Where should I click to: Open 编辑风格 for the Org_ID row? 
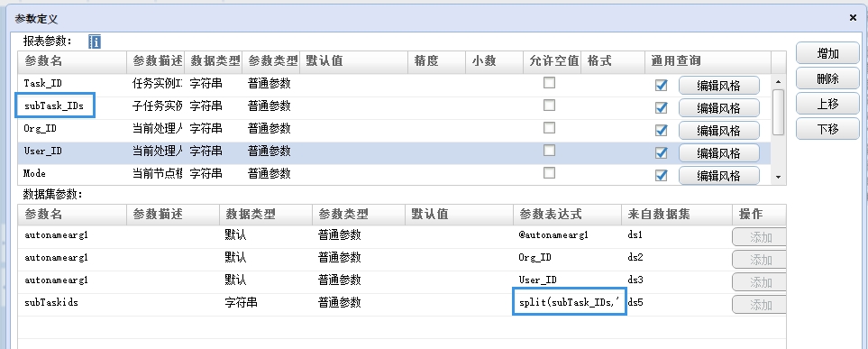coord(718,131)
